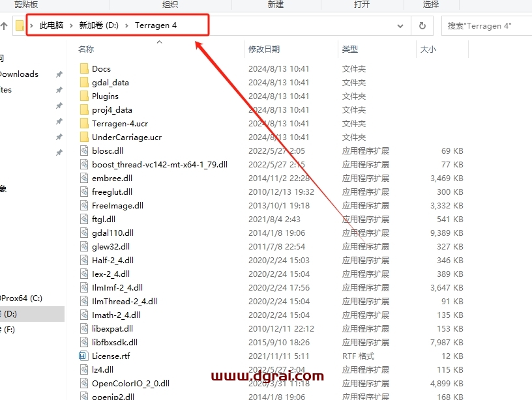This screenshot has height=400, width=532.
Task: Click the 选择 ribbon item
Action: 430,5
